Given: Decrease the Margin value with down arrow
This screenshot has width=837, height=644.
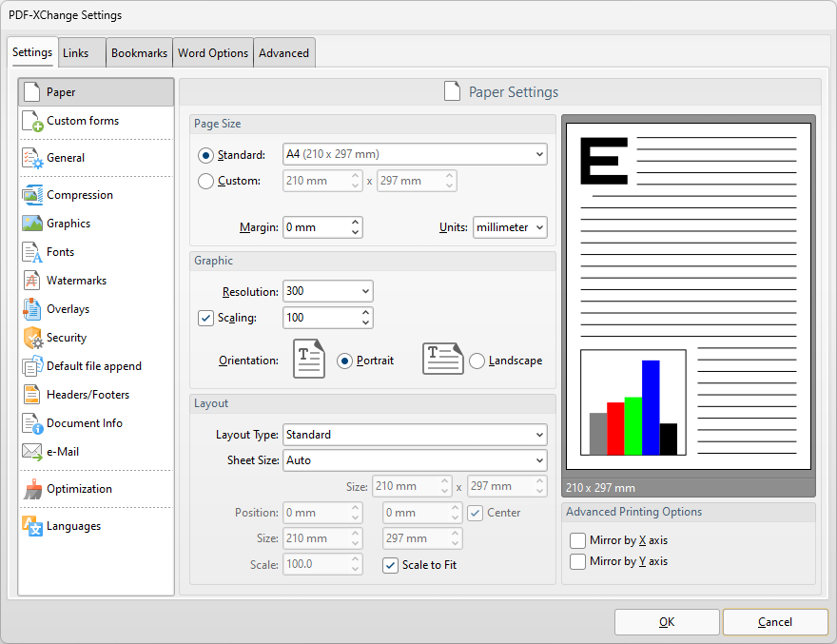Looking at the screenshot, I should 355,232.
